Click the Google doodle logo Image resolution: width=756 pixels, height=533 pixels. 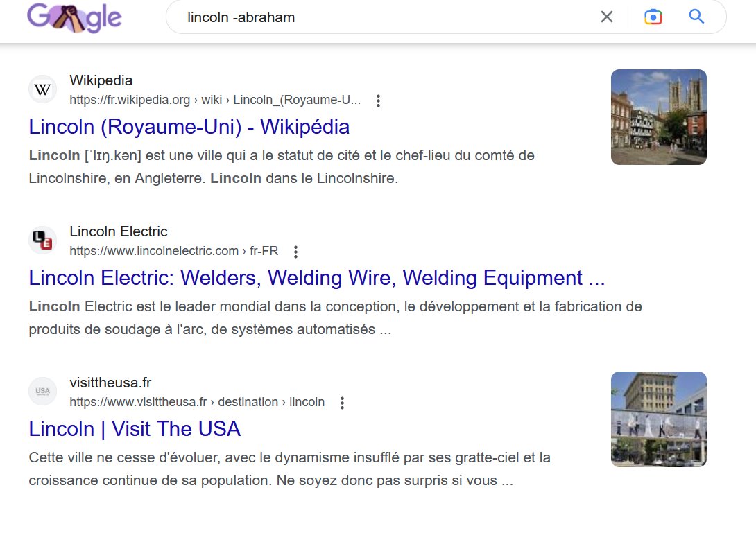coord(74,17)
